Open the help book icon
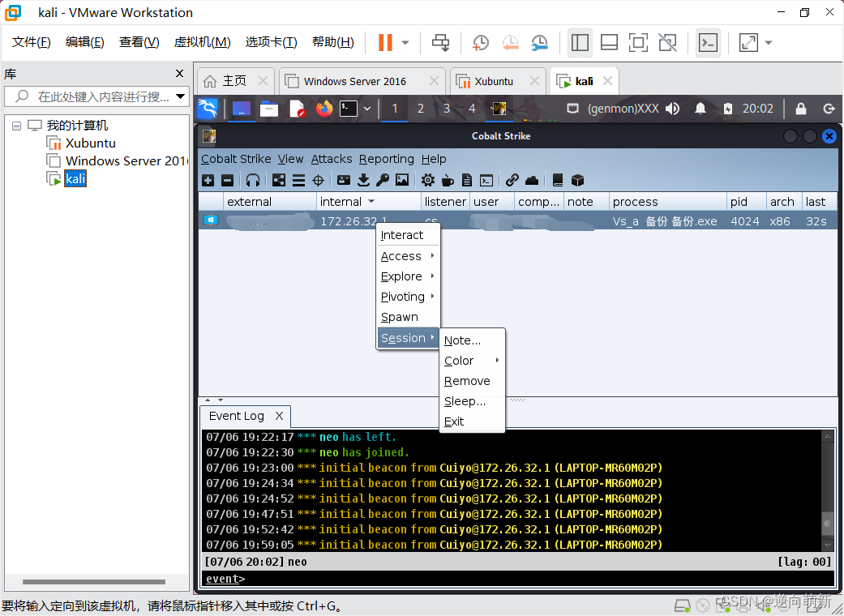 (558, 180)
